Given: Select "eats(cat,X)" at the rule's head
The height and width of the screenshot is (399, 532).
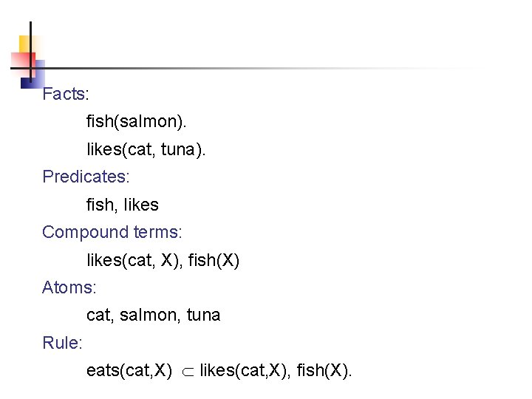Looking at the screenshot, I should tap(129, 371).
